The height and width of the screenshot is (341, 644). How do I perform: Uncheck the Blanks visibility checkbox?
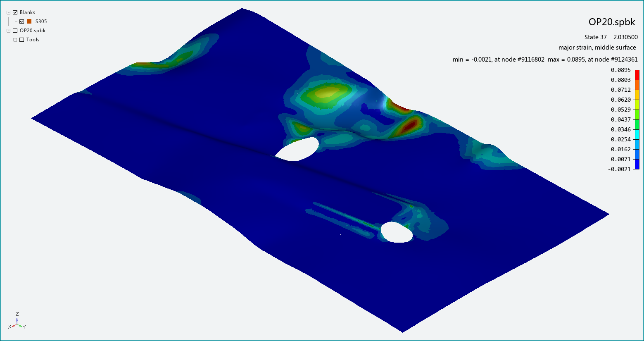14,12
